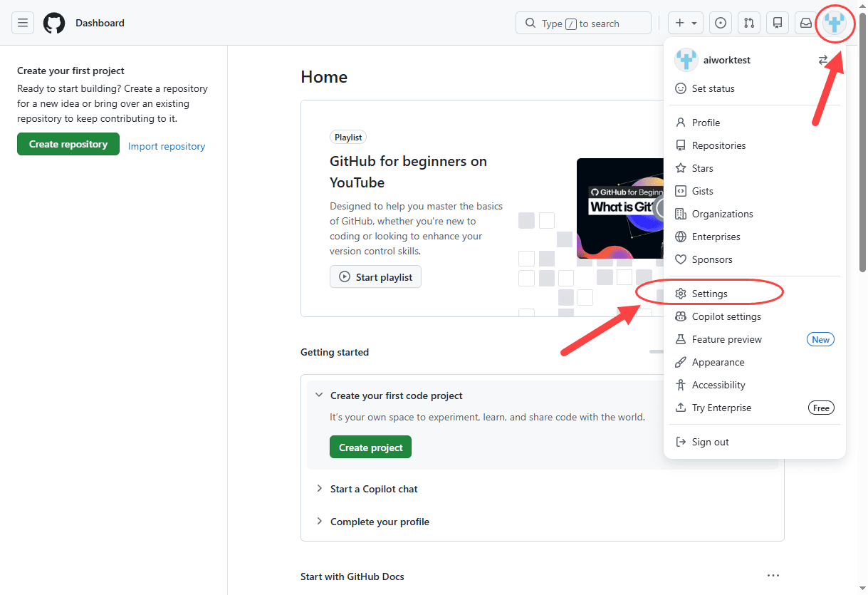Click the switch account arrows icon

(x=823, y=61)
